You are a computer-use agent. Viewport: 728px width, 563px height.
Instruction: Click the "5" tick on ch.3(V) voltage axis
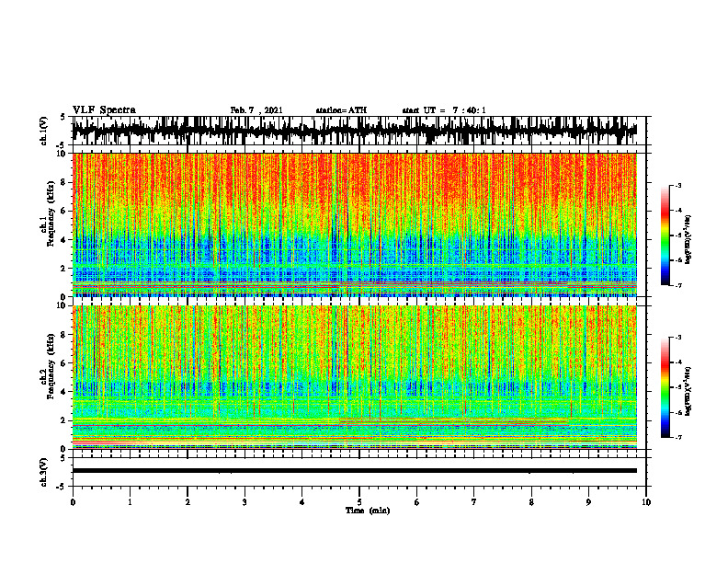tap(63, 458)
